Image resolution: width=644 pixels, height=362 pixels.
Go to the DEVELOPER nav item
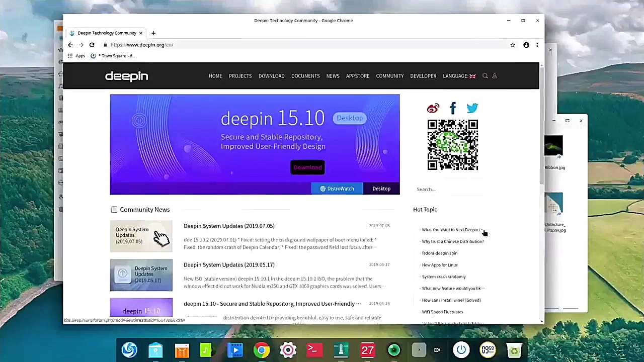(423, 76)
